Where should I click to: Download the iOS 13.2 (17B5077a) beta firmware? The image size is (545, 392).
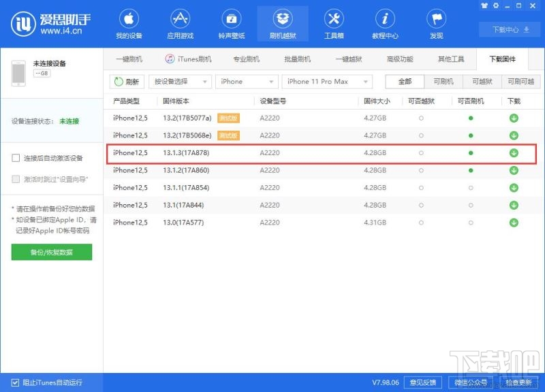click(514, 118)
